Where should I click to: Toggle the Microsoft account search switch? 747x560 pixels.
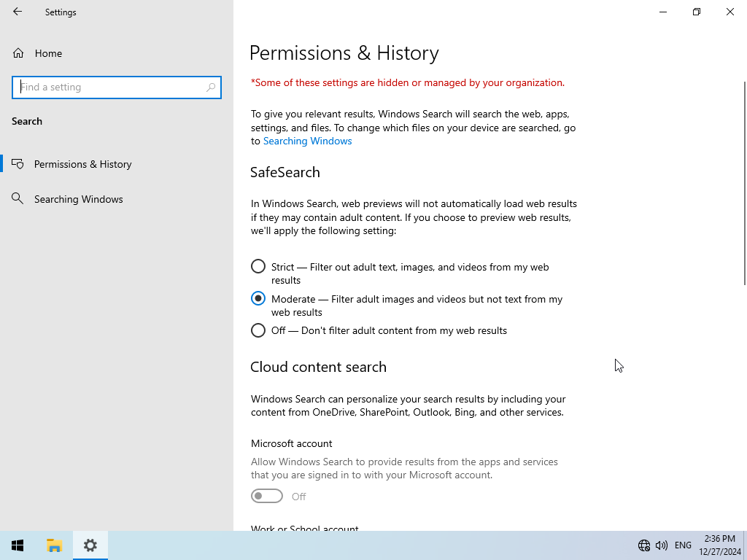coord(267,496)
